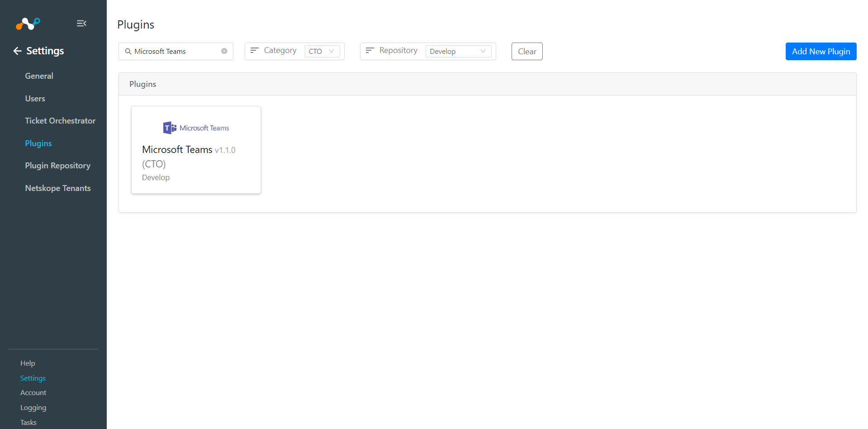Click the Develop label on plugin card
The image size is (868, 429).
(156, 177)
